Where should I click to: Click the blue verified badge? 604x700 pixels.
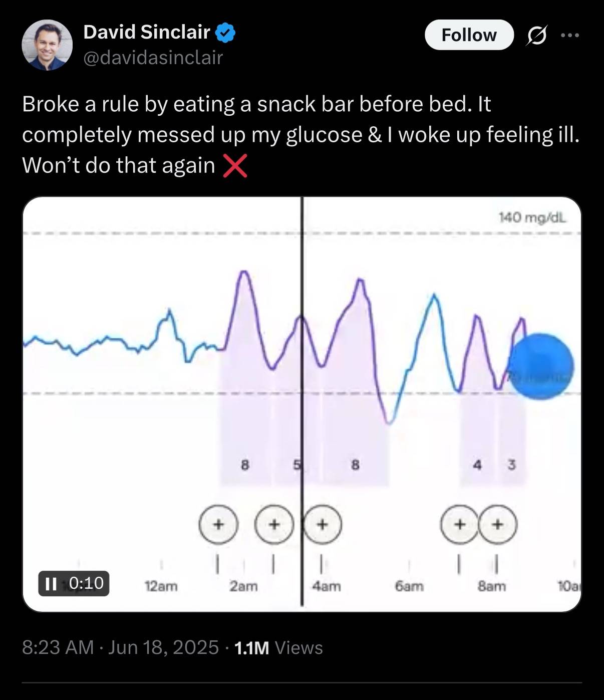pyautogui.click(x=225, y=33)
